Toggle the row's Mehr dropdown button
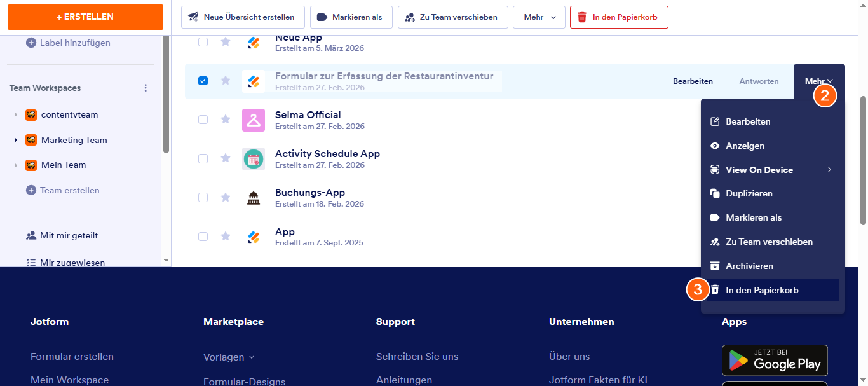868x386 pixels. [x=819, y=81]
